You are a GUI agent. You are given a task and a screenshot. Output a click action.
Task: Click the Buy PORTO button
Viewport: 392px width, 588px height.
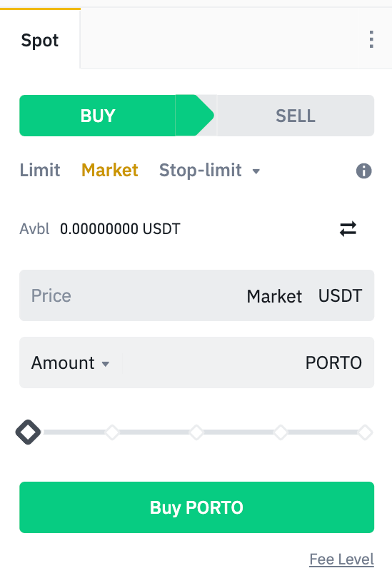tap(196, 507)
